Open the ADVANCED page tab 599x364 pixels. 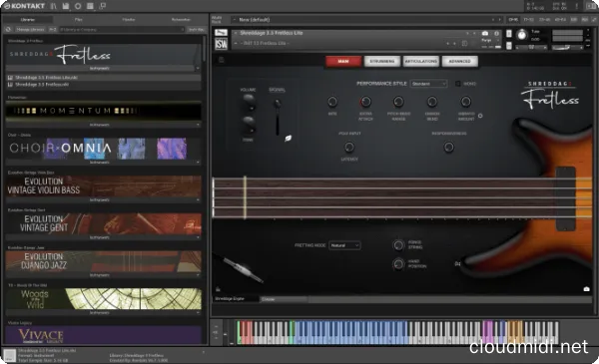pyautogui.click(x=460, y=62)
